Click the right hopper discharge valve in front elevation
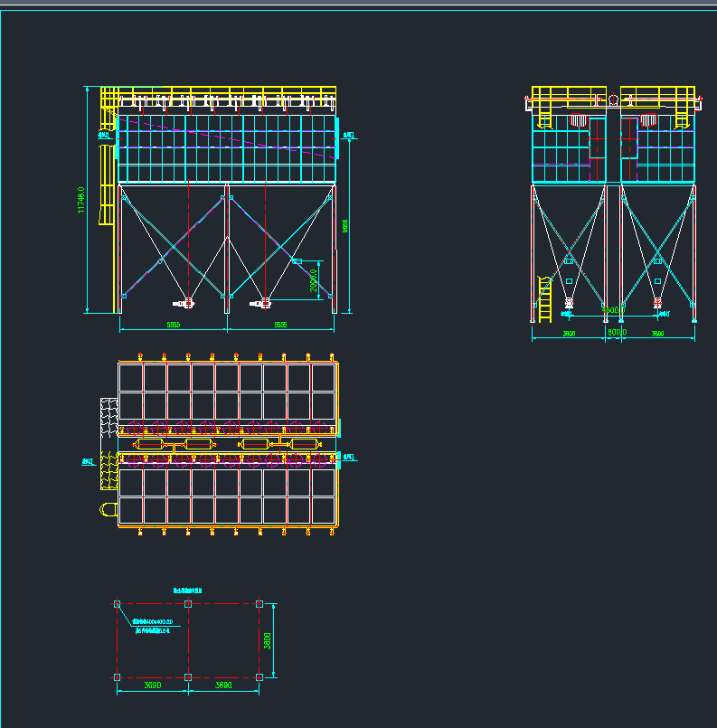The width and height of the screenshot is (717, 728). click(266, 301)
